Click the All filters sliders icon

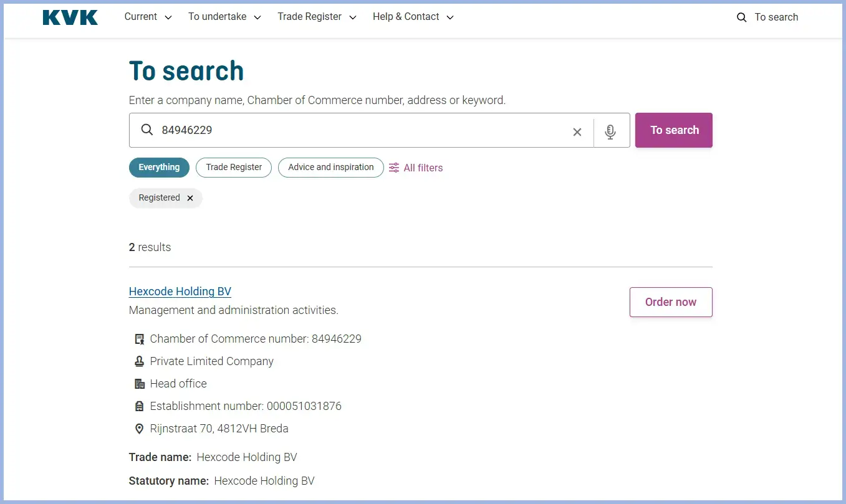pyautogui.click(x=394, y=168)
